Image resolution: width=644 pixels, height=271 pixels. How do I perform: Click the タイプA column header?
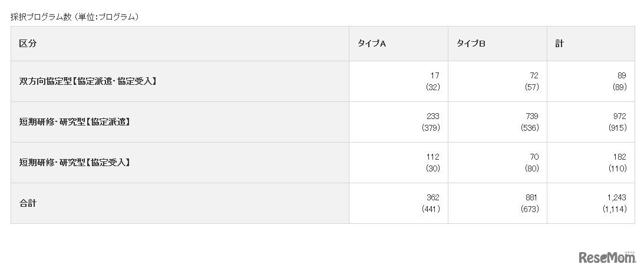[372, 44]
